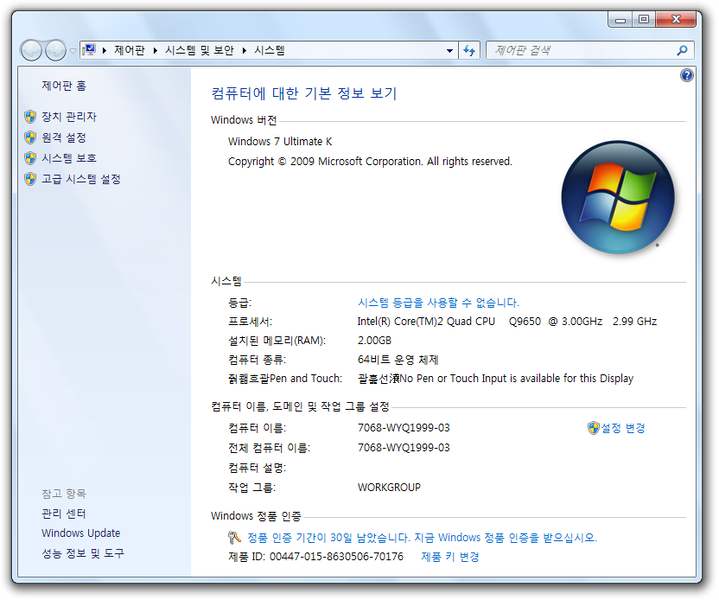Open 고급 시스템 설정 link

[x=81, y=179]
